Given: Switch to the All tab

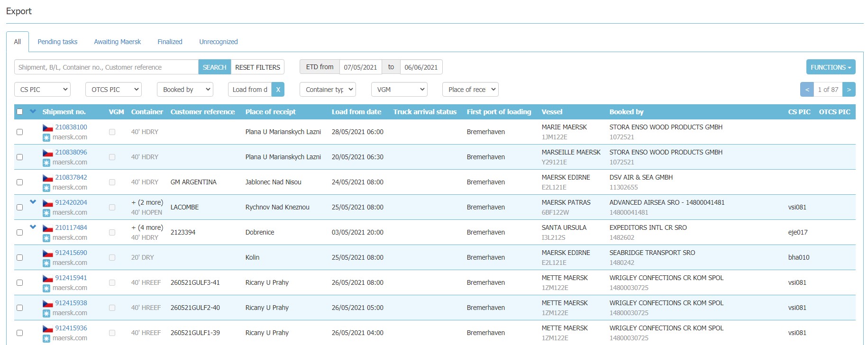Looking at the screenshot, I should tap(18, 42).
